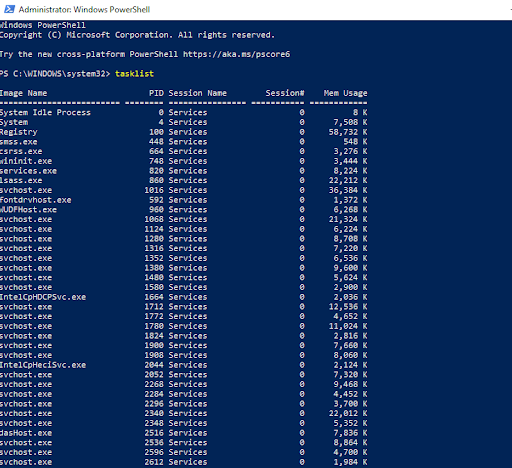Select the 'wininit.exe' process name
512x468 pixels.
26,161
